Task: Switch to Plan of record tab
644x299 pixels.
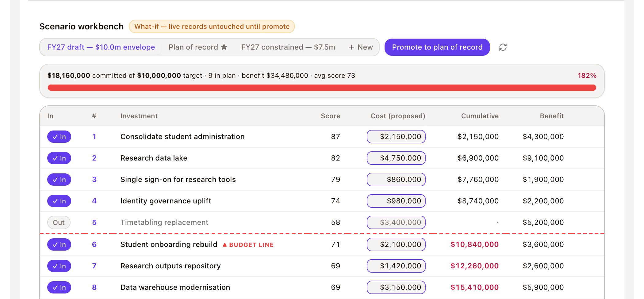Action: pyautogui.click(x=198, y=47)
